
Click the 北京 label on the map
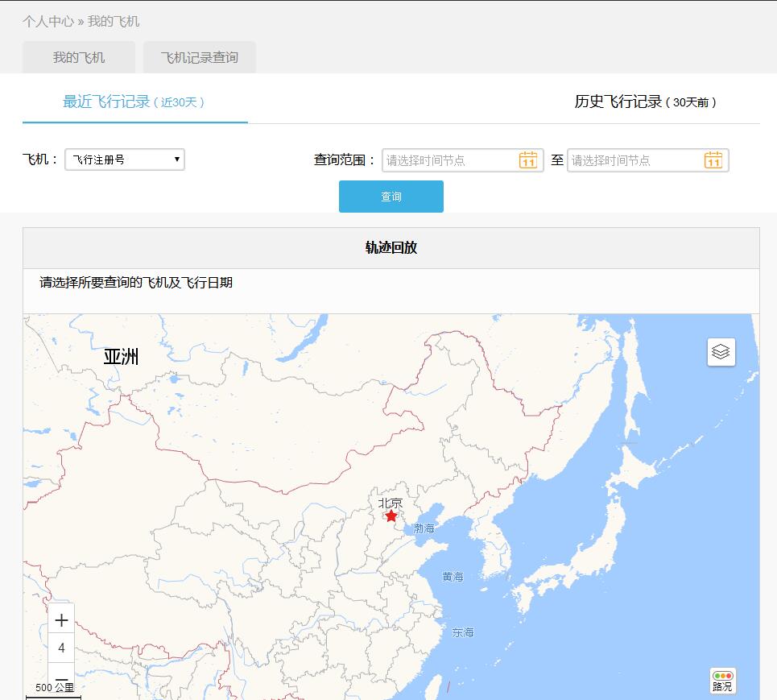[391, 503]
